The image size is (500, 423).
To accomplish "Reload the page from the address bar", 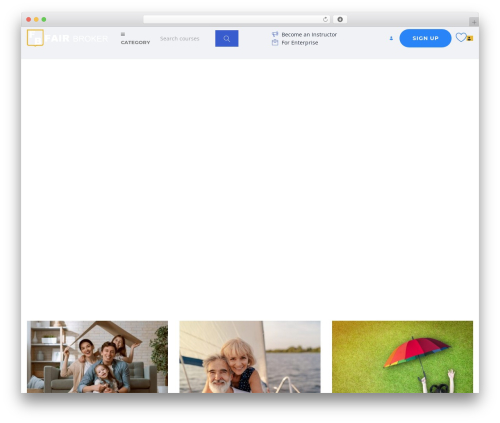I will point(325,19).
